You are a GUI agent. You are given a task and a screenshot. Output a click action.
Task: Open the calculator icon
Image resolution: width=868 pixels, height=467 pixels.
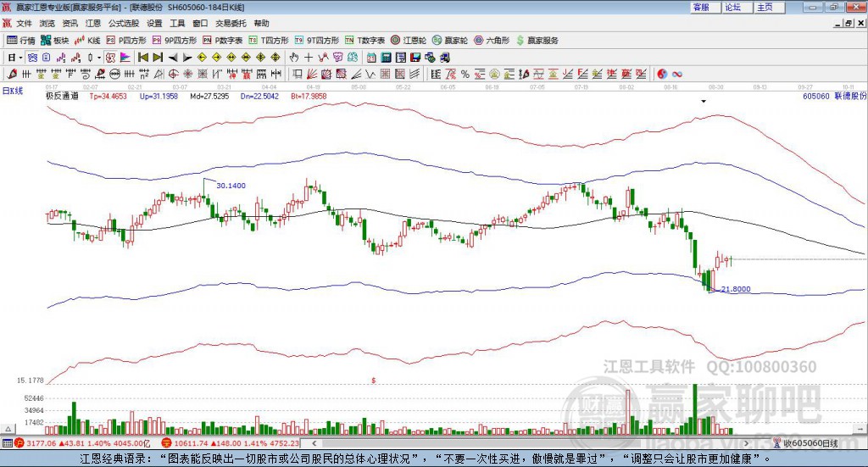[387, 58]
